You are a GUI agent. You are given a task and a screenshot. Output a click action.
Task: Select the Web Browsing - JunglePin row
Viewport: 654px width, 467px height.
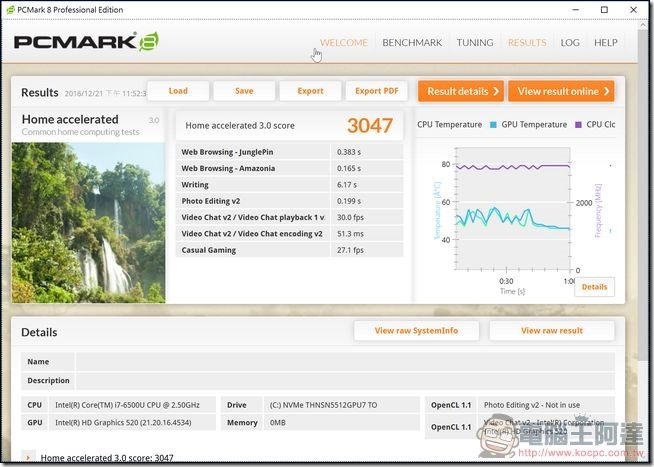pyautogui.click(x=289, y=152)
